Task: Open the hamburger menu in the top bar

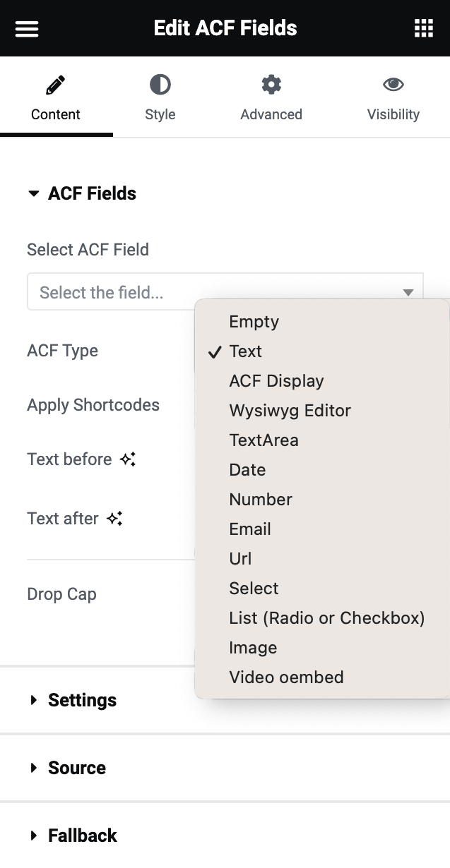Action: coord(26,28)
